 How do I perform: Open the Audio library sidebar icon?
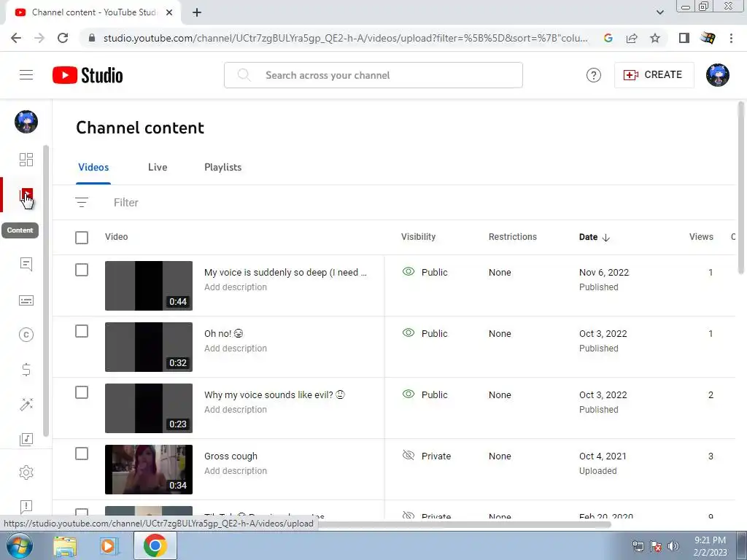[x=26, y=439]
